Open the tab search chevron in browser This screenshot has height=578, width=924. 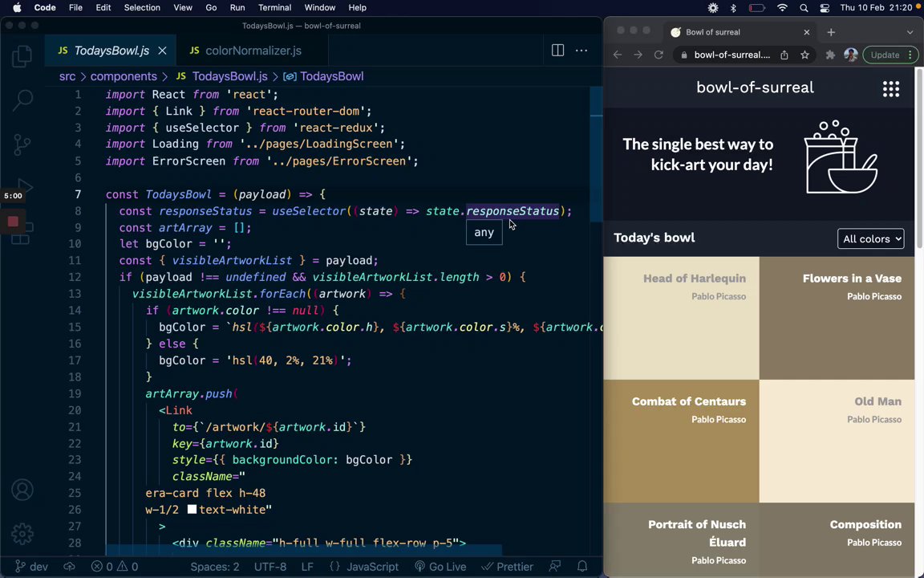pyautogui.click(x=910, y=32)
